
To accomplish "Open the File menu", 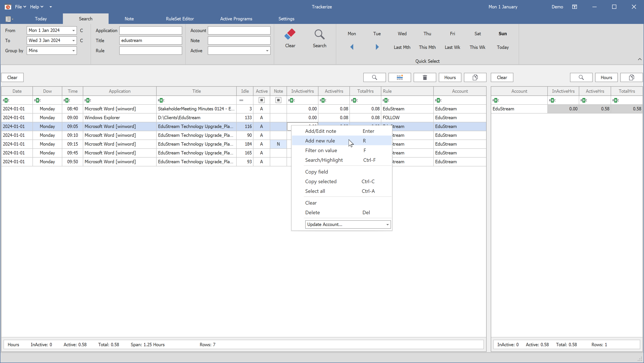I will coord(21,7).
